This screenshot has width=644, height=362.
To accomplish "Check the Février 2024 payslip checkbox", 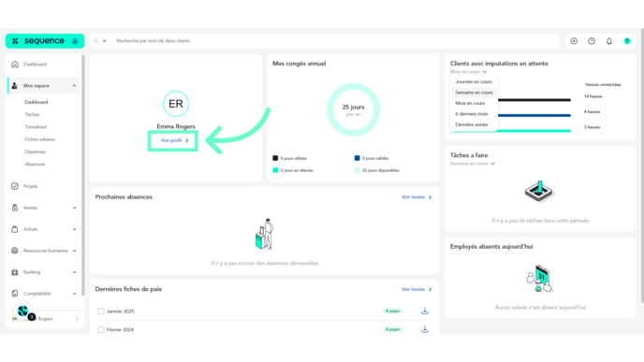I will tap(101, 329).
